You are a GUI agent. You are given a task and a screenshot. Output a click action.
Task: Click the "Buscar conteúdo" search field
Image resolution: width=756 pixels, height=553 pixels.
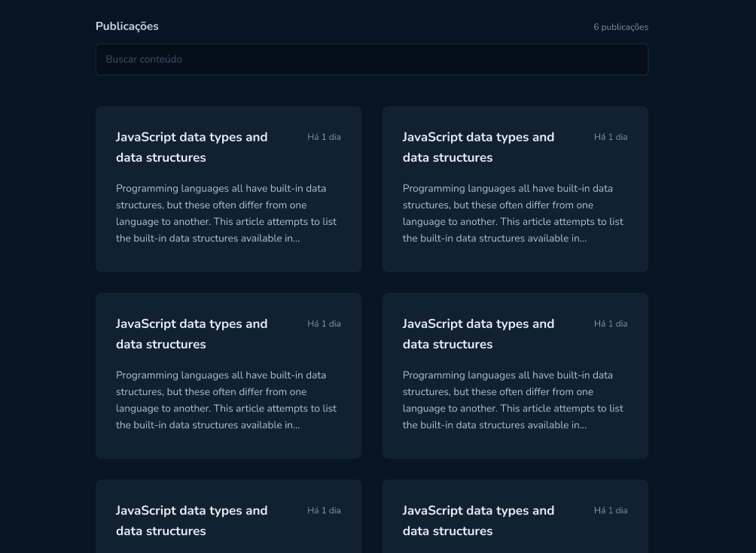pos(372,59)
